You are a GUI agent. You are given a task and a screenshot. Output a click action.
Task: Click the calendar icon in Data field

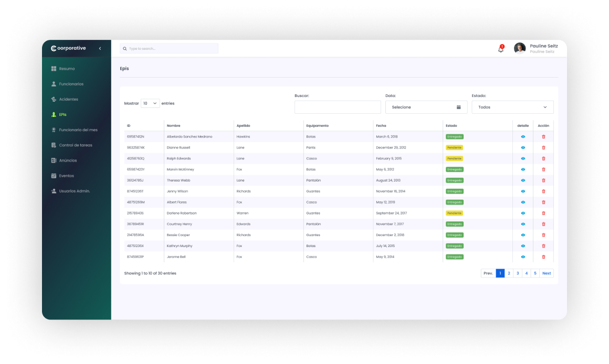click(x=458, y=107)
